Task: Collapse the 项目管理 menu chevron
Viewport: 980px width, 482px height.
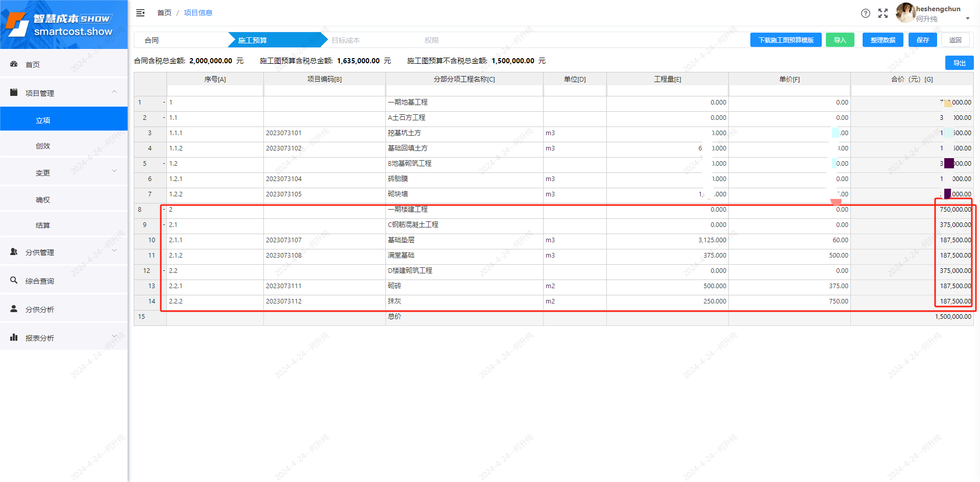Action: pos(114,92)
